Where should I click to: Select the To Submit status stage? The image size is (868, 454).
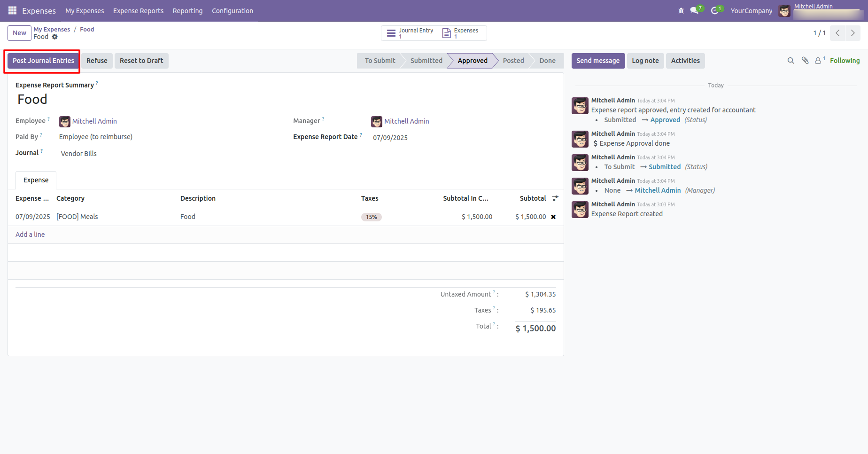[x=380, y=61]
